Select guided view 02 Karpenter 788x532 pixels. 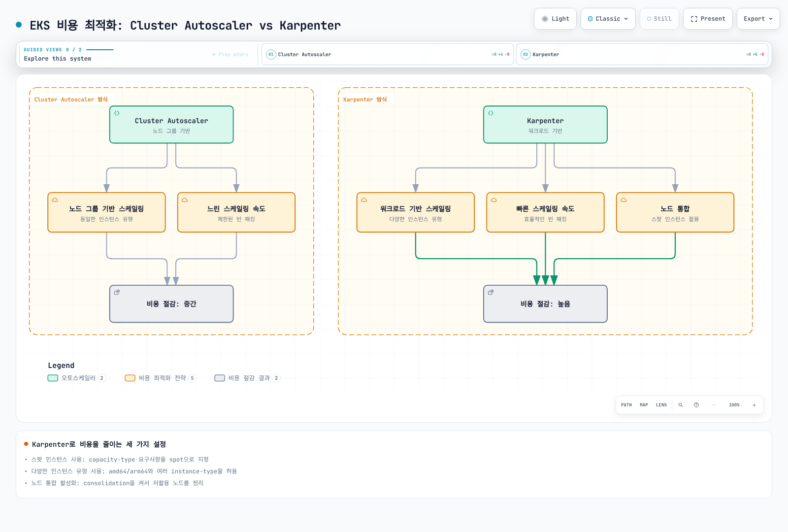[x=642, y=54]
